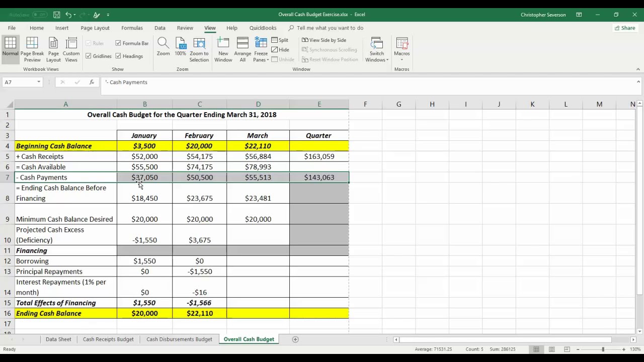644x362 pixels.
Task: Redo the last action
Action: click(x=82, y=15)
